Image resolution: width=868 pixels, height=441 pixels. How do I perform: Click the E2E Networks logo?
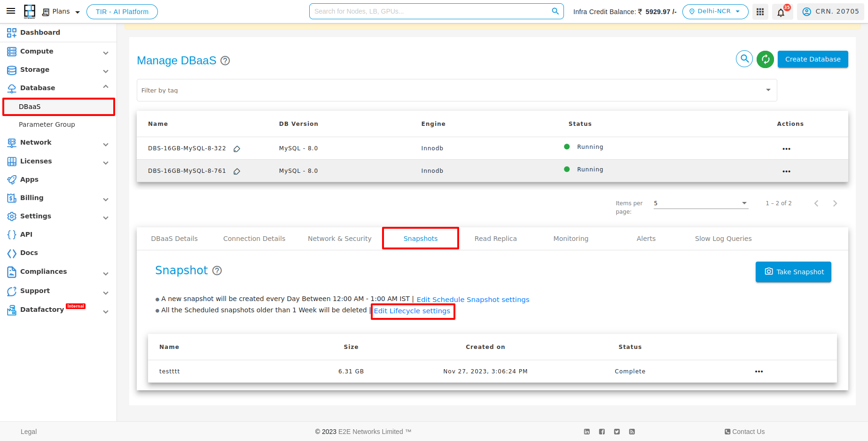pyautogui.click(x=30, y=11)
